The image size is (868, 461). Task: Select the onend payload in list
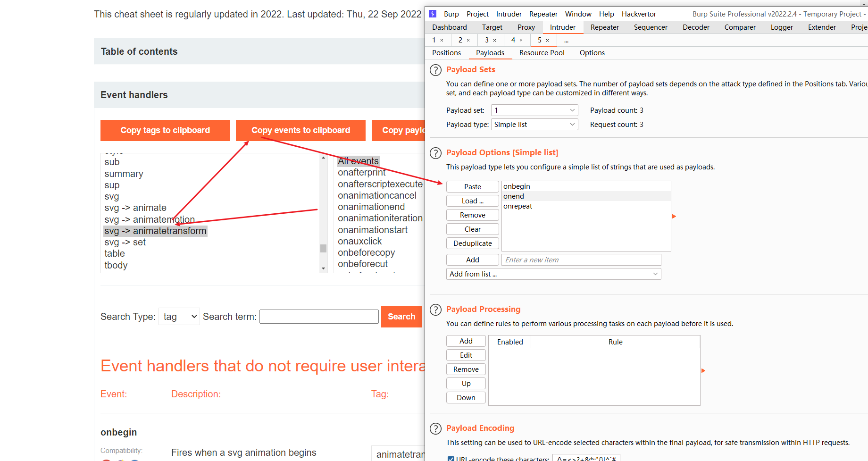pos(586,196)
